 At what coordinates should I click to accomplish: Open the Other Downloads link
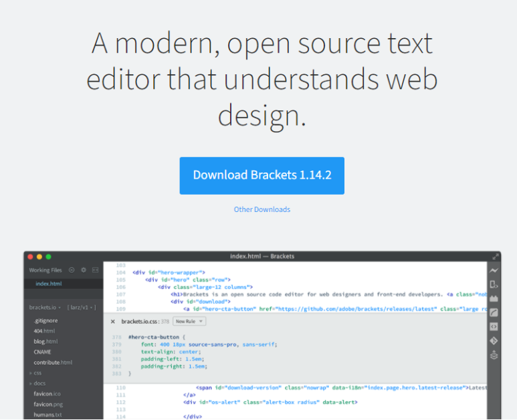262,209
